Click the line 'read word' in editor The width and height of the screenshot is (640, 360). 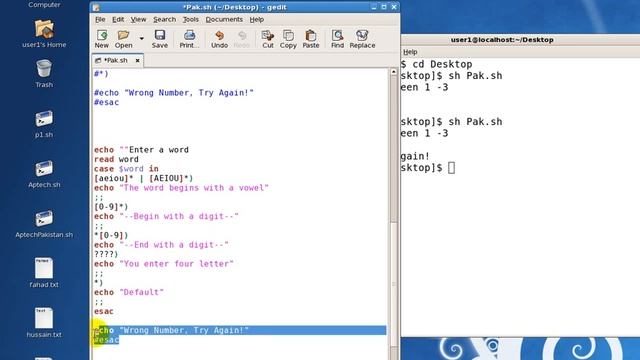(x=116, y=159)
